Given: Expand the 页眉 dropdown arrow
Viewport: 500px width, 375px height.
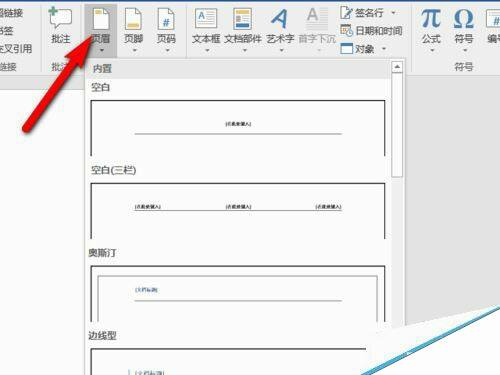Looking at the screenshot, I should pos(102,50).
